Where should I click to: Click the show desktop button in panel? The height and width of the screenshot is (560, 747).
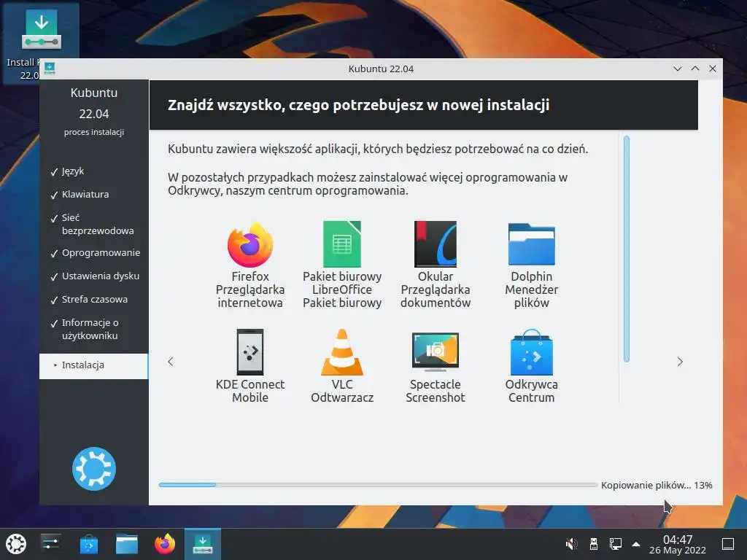[728, 544]
